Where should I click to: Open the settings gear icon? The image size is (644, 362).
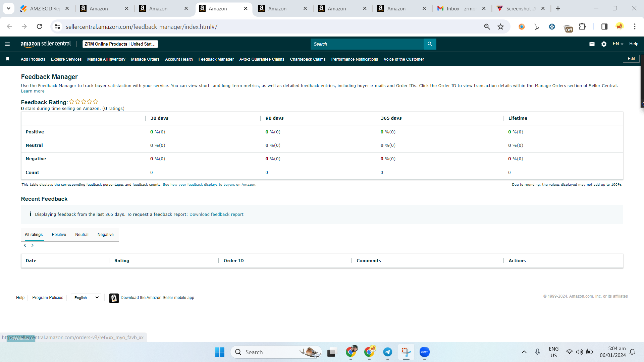[x=604, y=44]
